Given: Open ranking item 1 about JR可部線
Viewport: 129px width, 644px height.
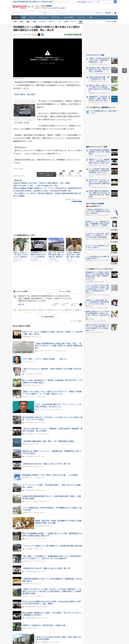Looking at the screenshot, I should pyautogui.click(x=99, y=60).
